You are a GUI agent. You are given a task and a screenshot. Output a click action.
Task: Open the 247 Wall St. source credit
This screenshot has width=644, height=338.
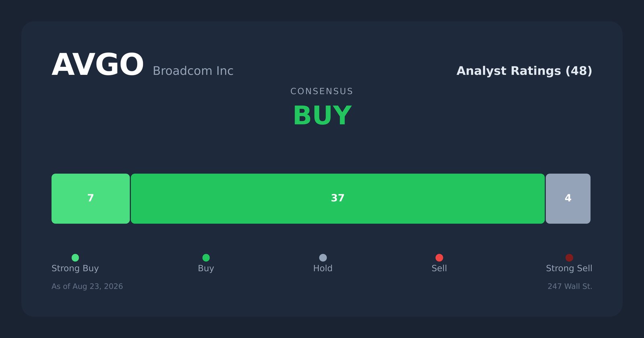(570, 286)
